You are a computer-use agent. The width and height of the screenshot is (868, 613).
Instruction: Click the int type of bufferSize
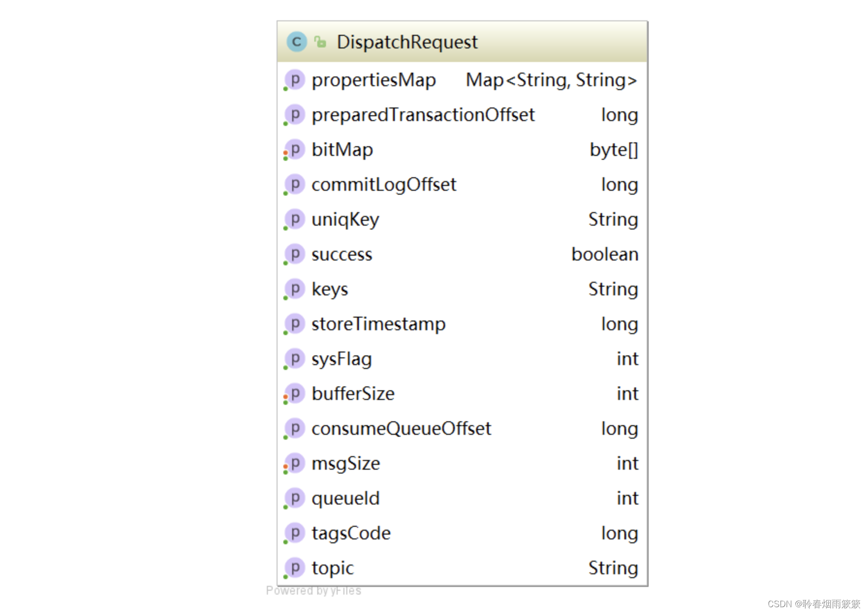pos(628,394)
